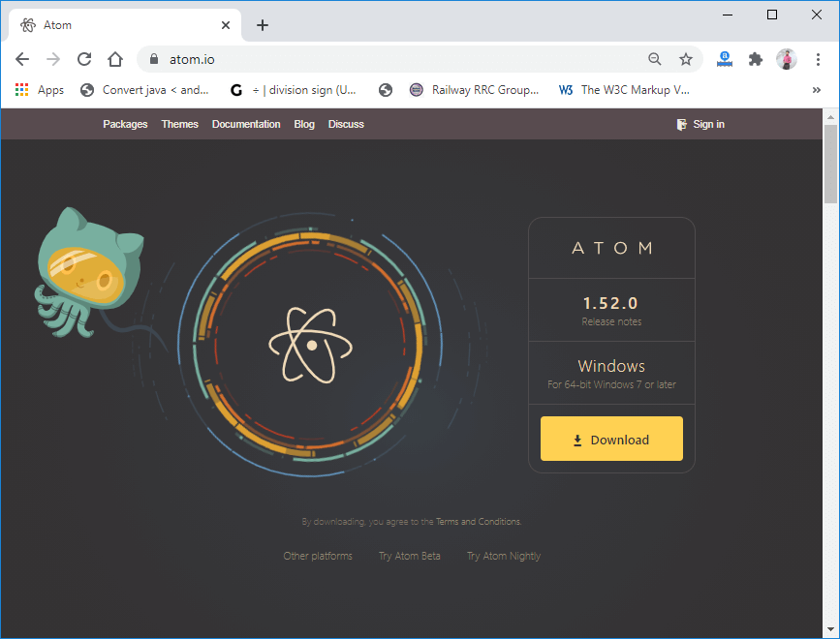Open the Chrome profile avatar
This screenshot has width=840, height=639.
(787, 59)
